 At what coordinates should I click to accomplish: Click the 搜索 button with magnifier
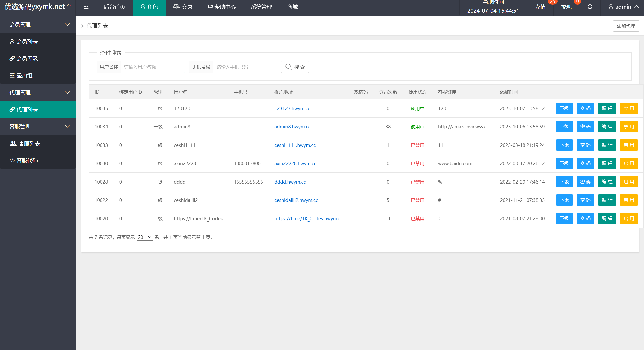click(x=295, y=67)
